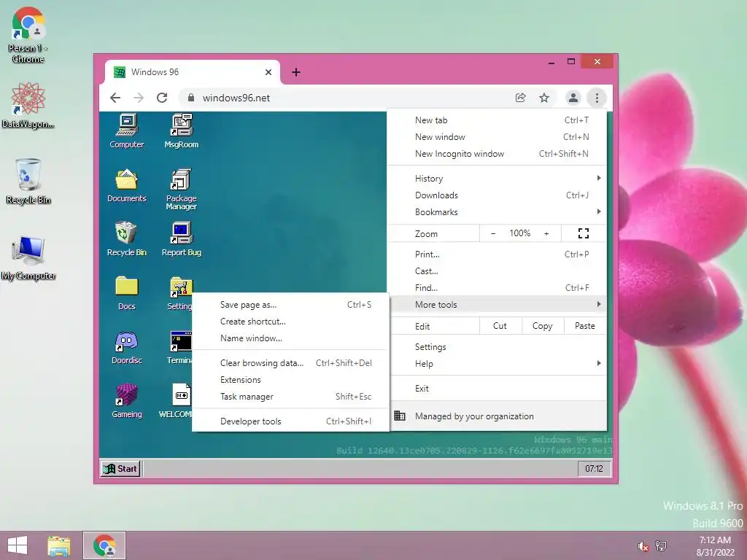Decrease zoom with the minus button
Screen dimensions: 747x560
point(493,233)
